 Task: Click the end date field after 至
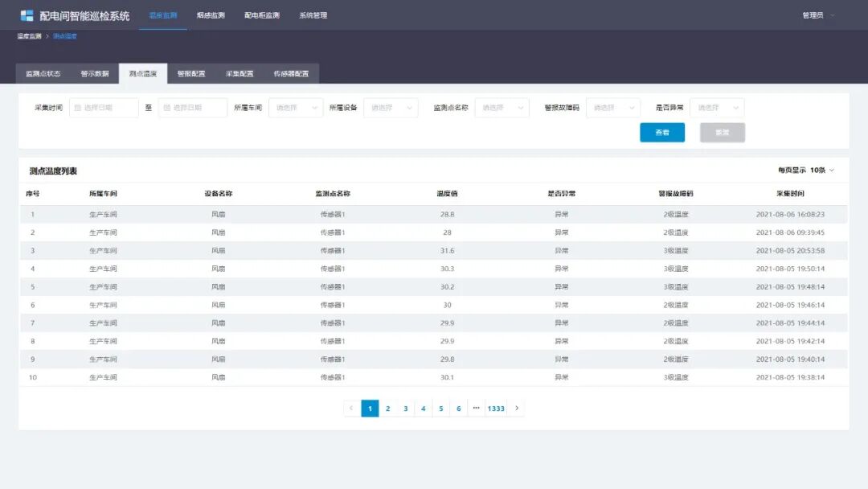tap(193, 108)
